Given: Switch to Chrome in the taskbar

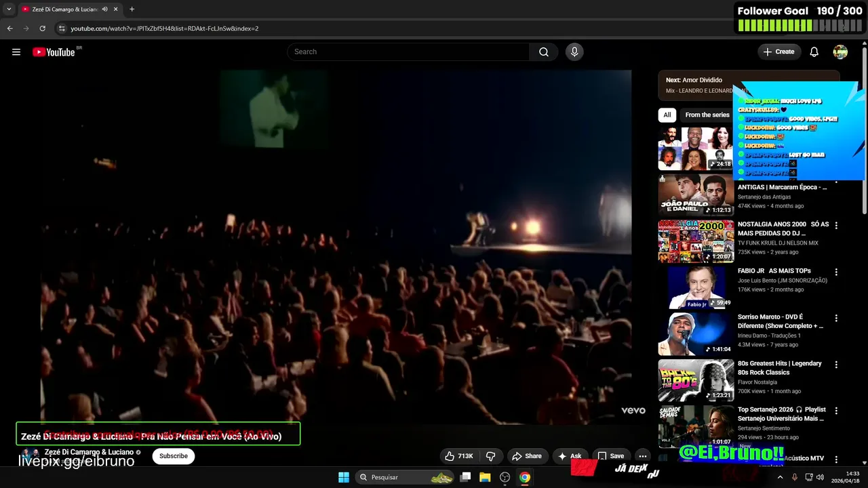Looking at the screenshot, I should [525, 477].
